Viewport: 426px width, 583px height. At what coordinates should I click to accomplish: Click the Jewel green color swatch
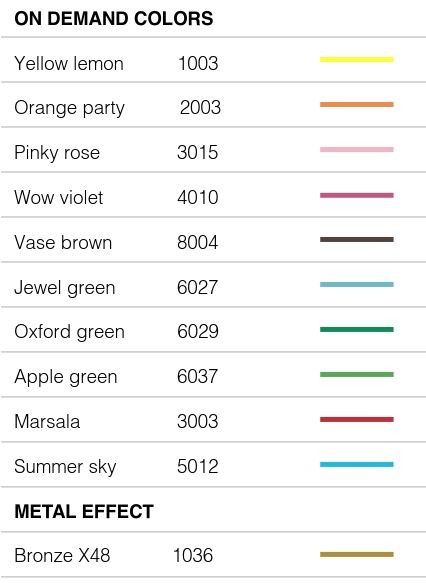[356, 284]
